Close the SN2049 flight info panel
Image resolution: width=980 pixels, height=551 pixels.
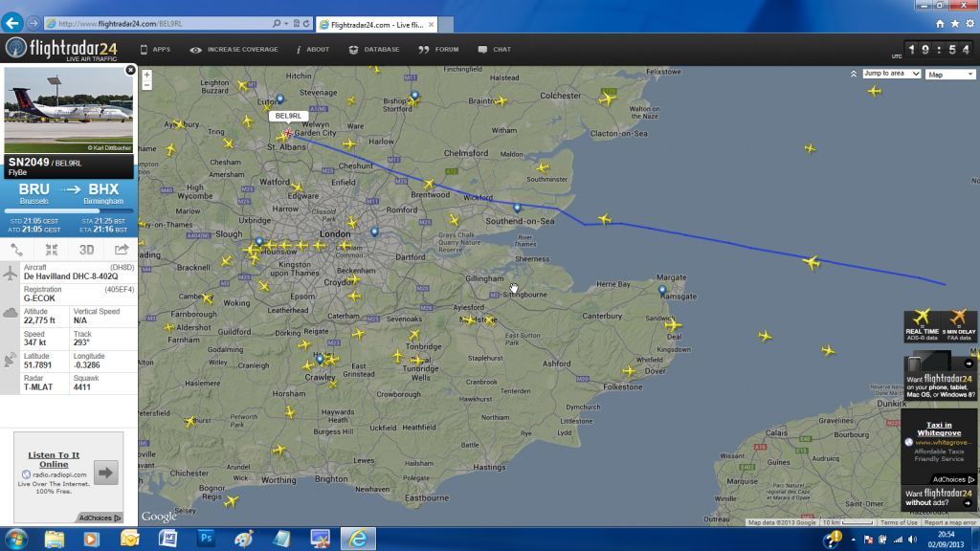[130, 70]
